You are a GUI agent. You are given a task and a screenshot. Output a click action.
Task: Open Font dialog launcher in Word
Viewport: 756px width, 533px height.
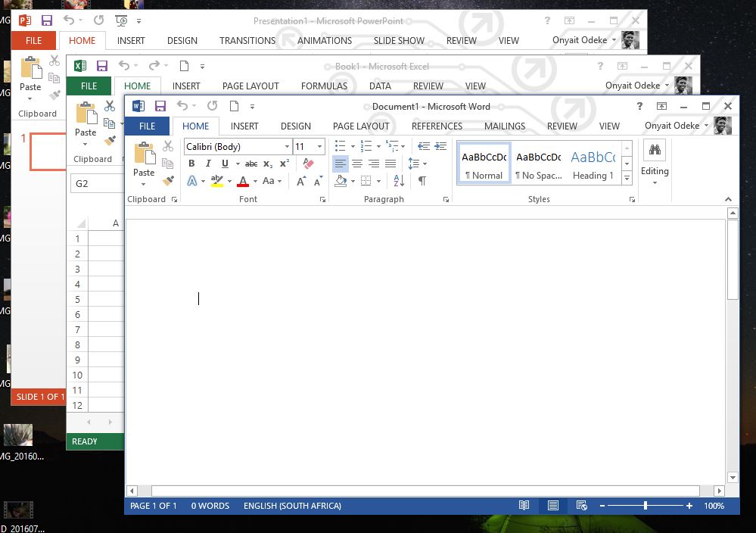322,200
